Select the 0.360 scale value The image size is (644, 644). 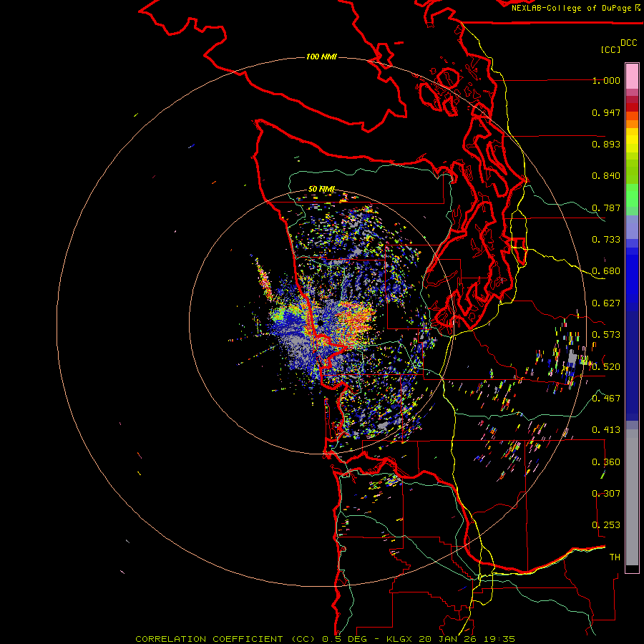pyautogui.click(x=606, y=462)
